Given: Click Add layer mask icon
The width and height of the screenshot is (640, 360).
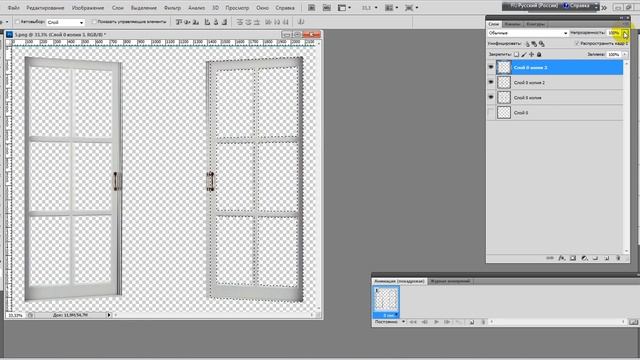Looking at the screenshot, I should [x=573, y=258].
